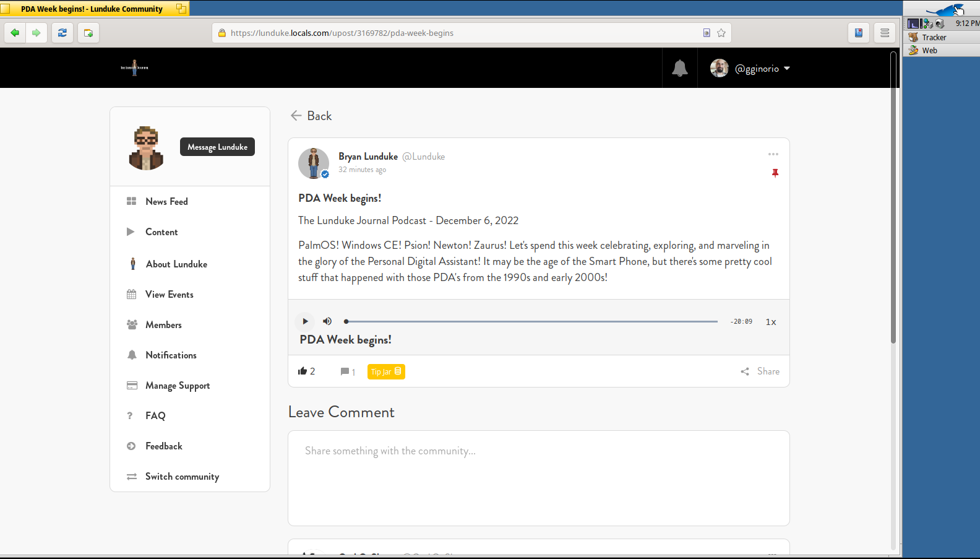Click Bryan Lunduke's post avatar
Image resolution: width=980 pixels, height=559 pixels.
pyautogui.click(x=314, y=163)
